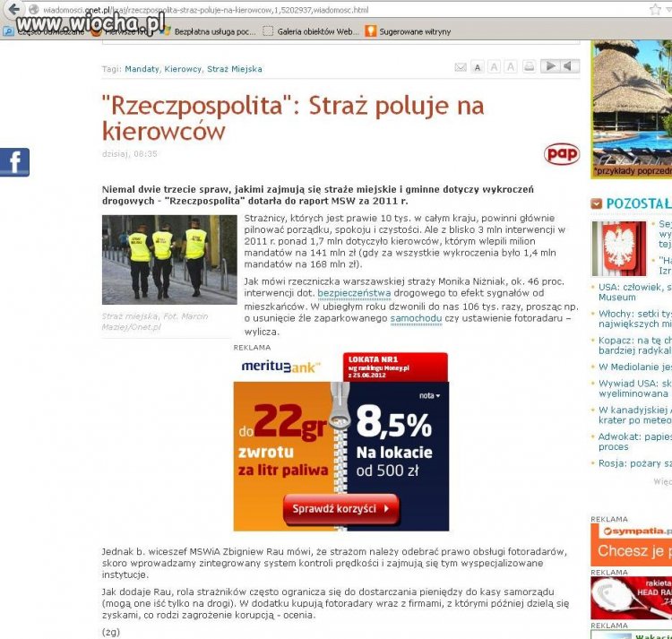Open 'Kopacz: na tę' news link

pos(635,345)
